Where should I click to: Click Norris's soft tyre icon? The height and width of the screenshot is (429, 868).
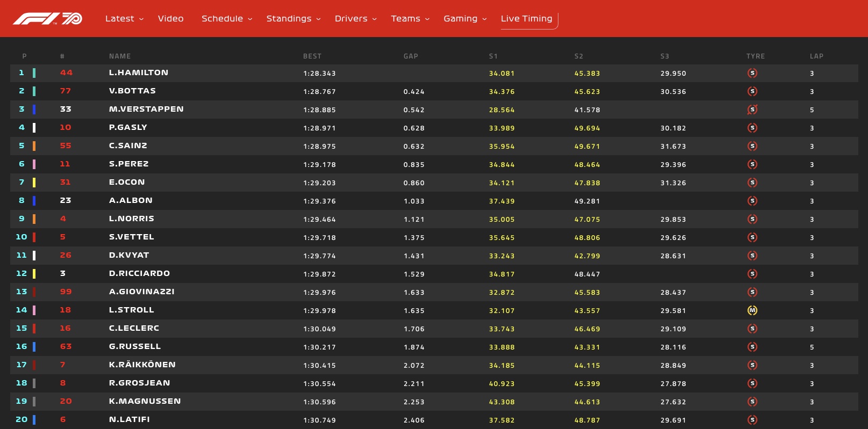pyautogui.click(x=752, y=219)
